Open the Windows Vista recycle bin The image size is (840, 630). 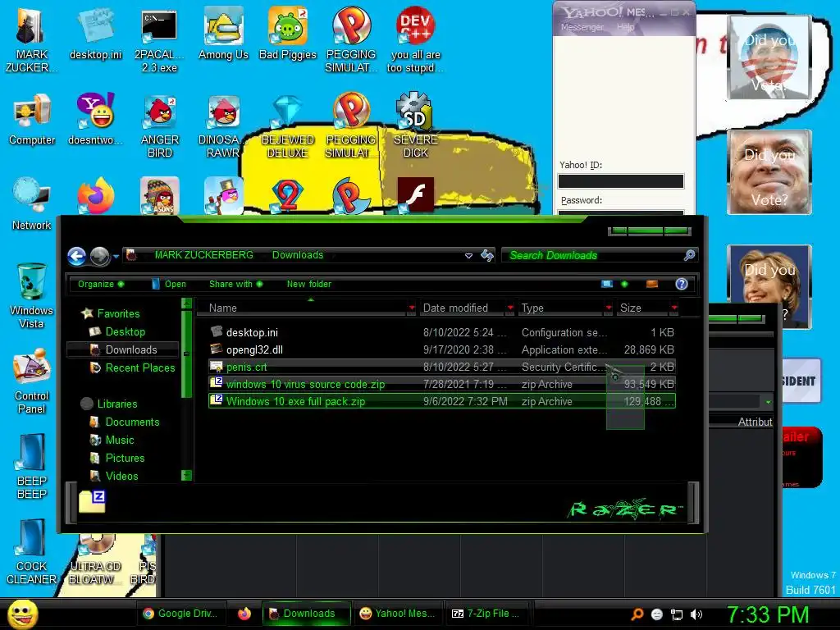click(x=32, y=295)
